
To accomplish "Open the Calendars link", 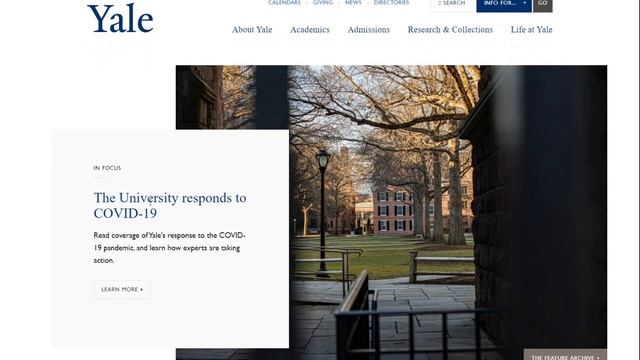I will click(284, 2).
